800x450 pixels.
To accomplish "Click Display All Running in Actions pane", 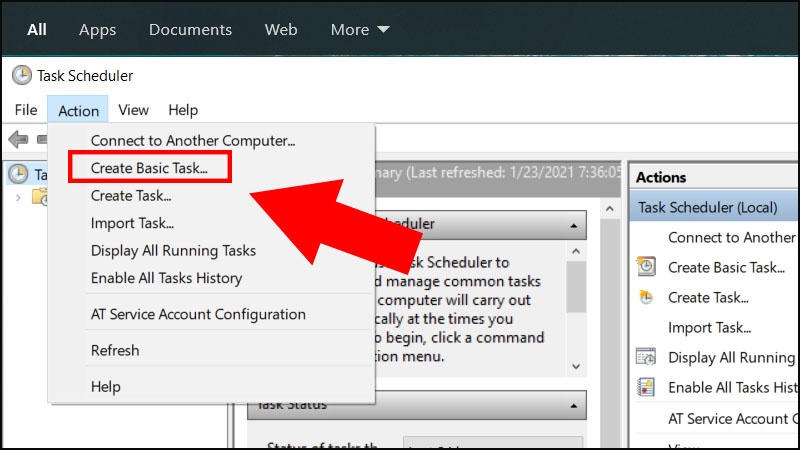I will [x=732, y=358].
